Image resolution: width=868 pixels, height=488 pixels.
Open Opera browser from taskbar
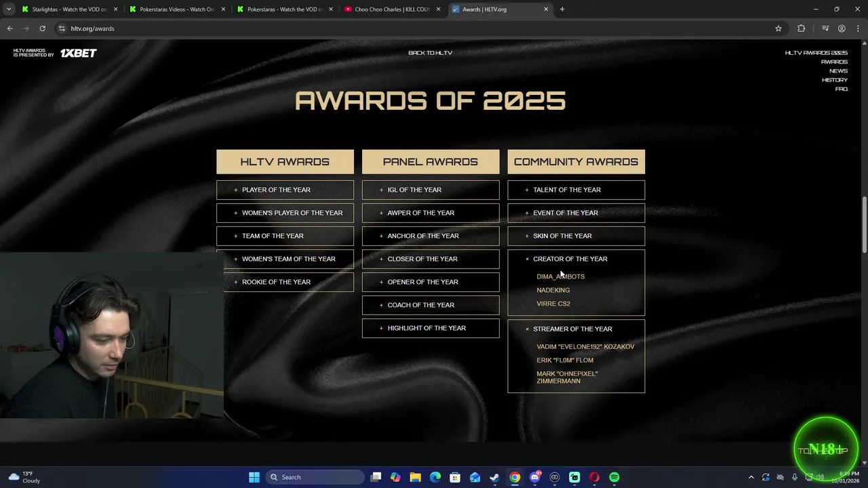click(x=595, y=477)
